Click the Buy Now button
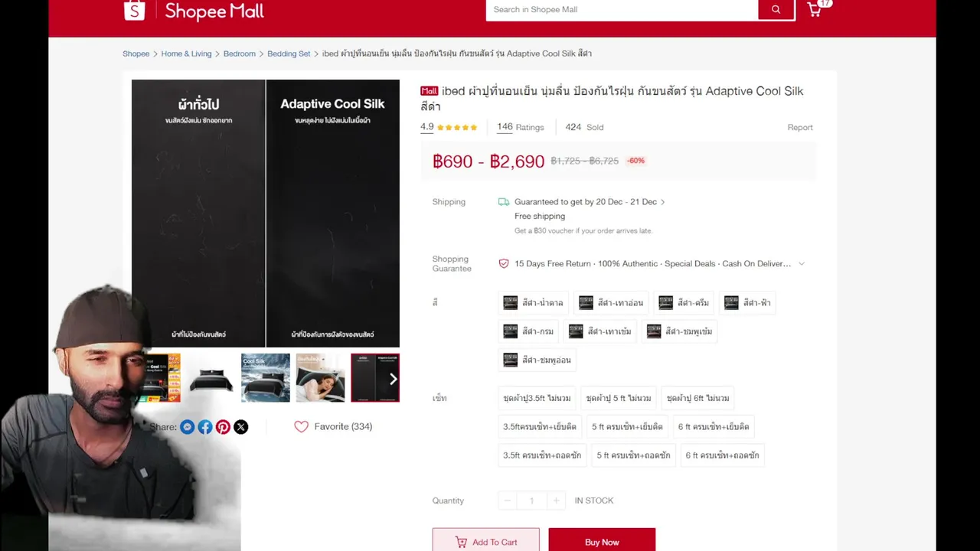This screenshot has width=980, height=551. click(602, 541)
